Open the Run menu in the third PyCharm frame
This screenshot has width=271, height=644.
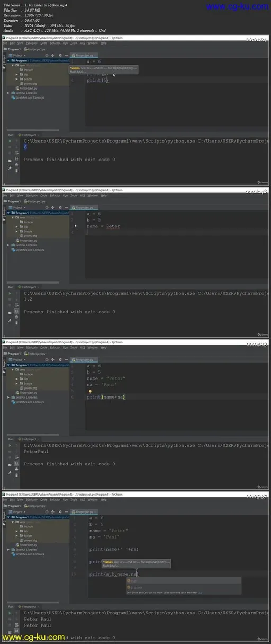[x=65, y=347]
